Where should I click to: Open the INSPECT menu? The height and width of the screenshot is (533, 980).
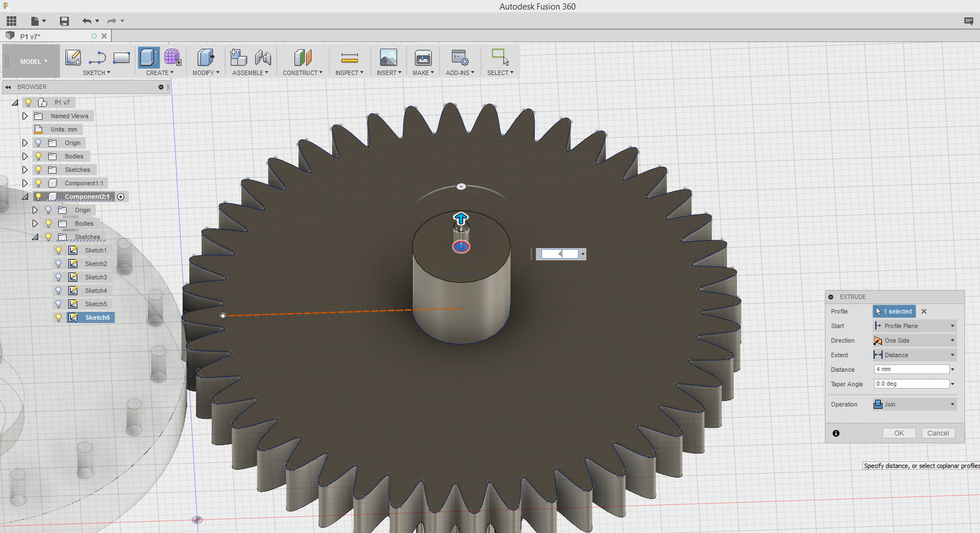pyautogui.click(x=349, y=73)
